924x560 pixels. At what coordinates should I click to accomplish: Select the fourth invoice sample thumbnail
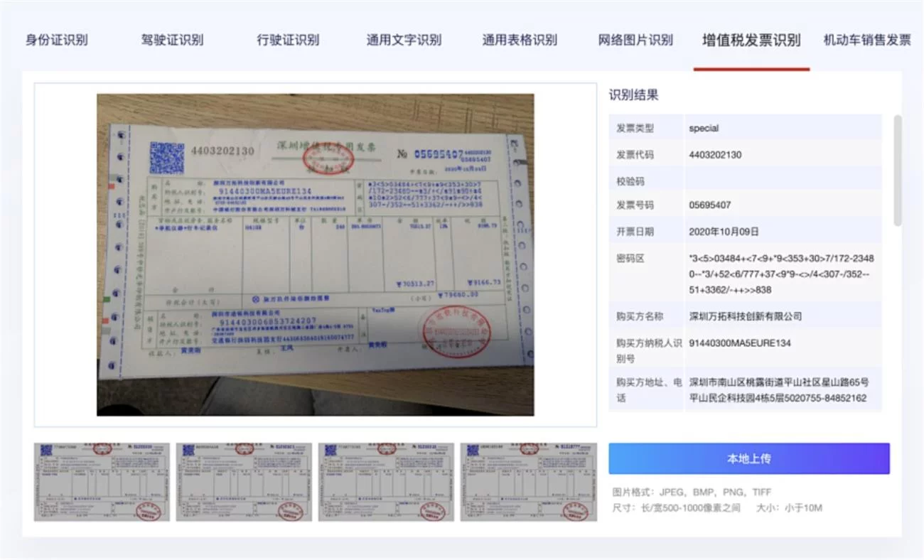tap(530, 481)
